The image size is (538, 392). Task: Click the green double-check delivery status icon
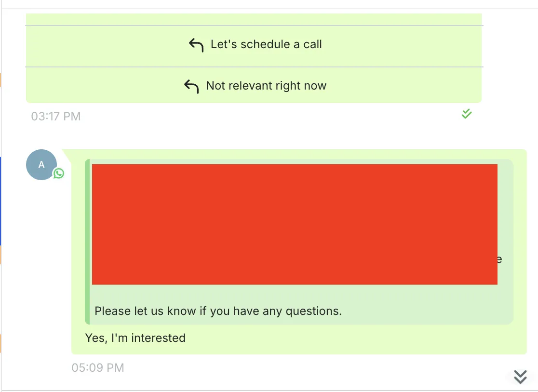pos(467,114)
